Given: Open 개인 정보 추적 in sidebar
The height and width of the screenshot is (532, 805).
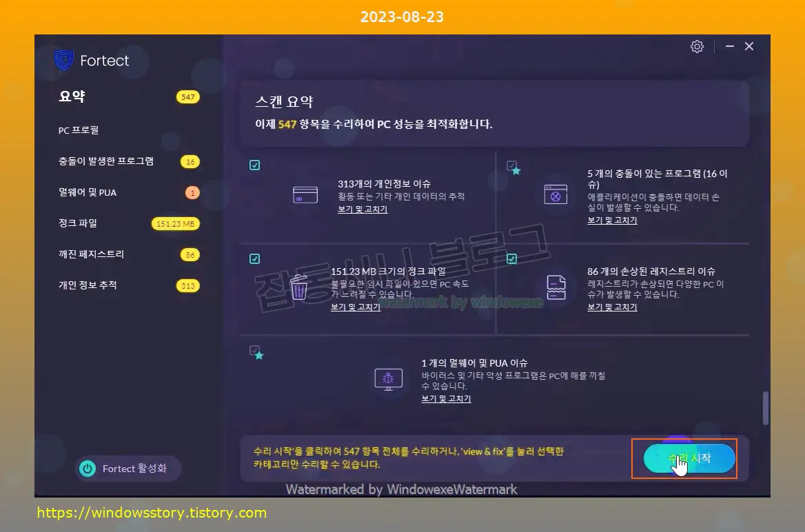Looking at the screenshot, I should [88, 285].
